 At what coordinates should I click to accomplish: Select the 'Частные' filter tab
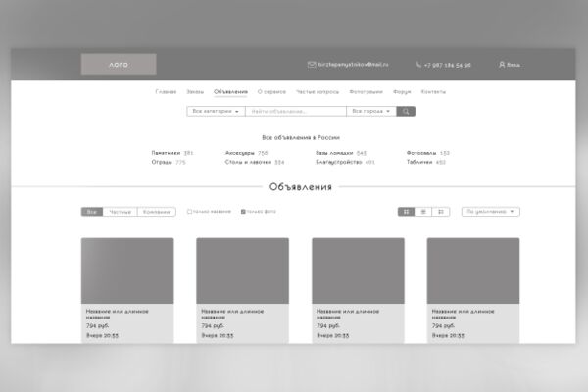120,212
